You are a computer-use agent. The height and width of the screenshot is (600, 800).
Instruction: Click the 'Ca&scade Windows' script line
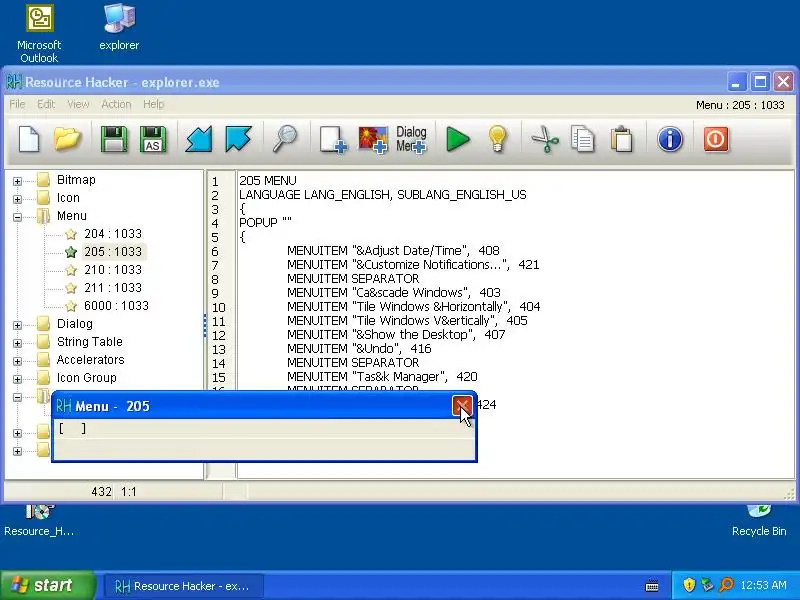393,292
